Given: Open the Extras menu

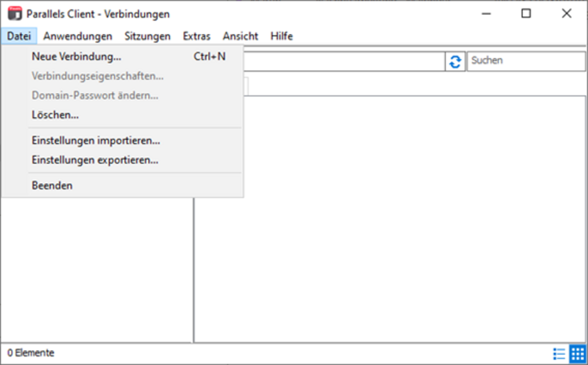Looking at the screenshot, I should tap(196, 36).
